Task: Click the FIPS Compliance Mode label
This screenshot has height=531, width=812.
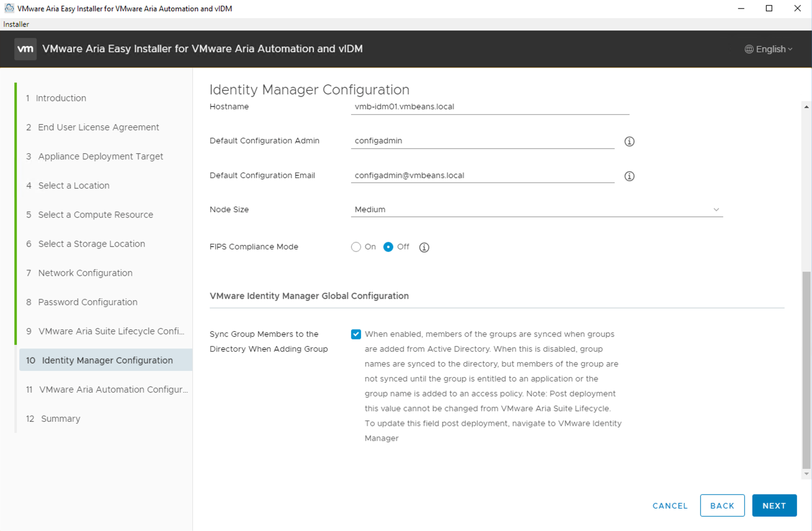Action: 254,247
